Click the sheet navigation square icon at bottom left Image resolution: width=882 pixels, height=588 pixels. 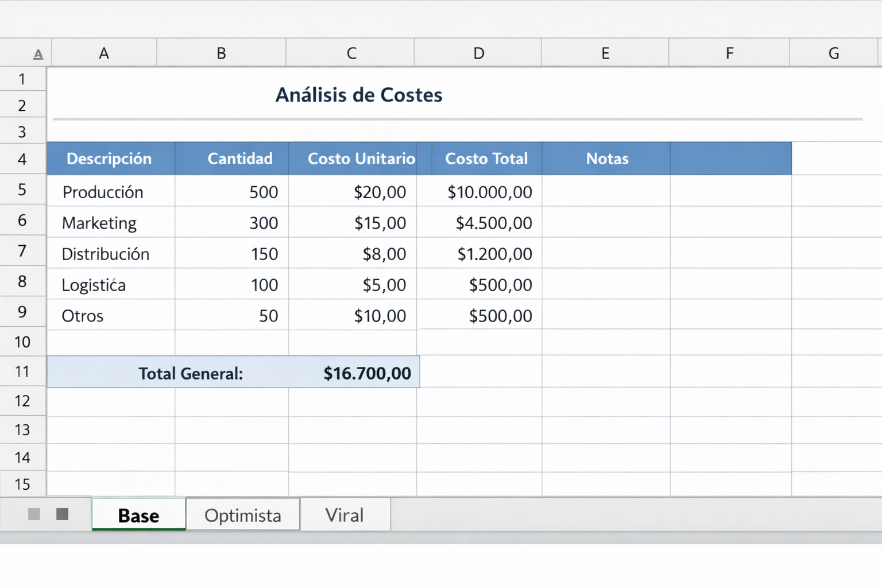pos(34,515)
